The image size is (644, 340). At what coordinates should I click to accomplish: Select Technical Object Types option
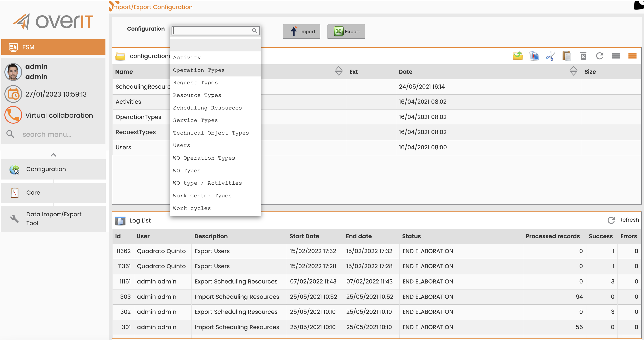tap(215, 133)
